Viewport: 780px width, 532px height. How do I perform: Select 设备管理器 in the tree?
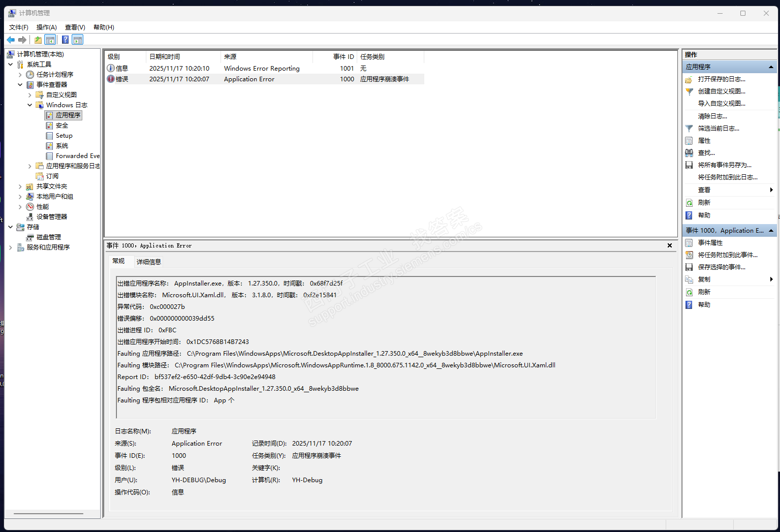pyautogui.click(x=52, y=217)
